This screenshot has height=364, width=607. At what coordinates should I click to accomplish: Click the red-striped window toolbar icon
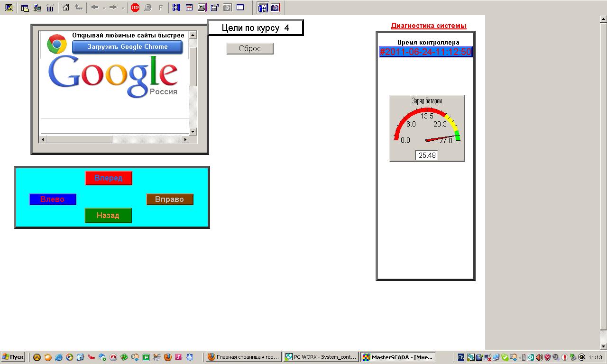189,8
